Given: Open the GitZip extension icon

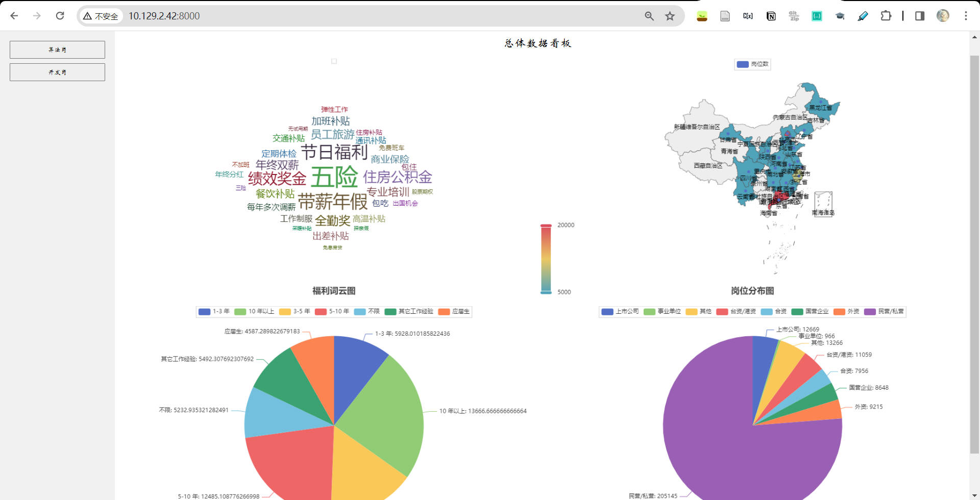Looking at the screenshot, I should coord(794,16).
